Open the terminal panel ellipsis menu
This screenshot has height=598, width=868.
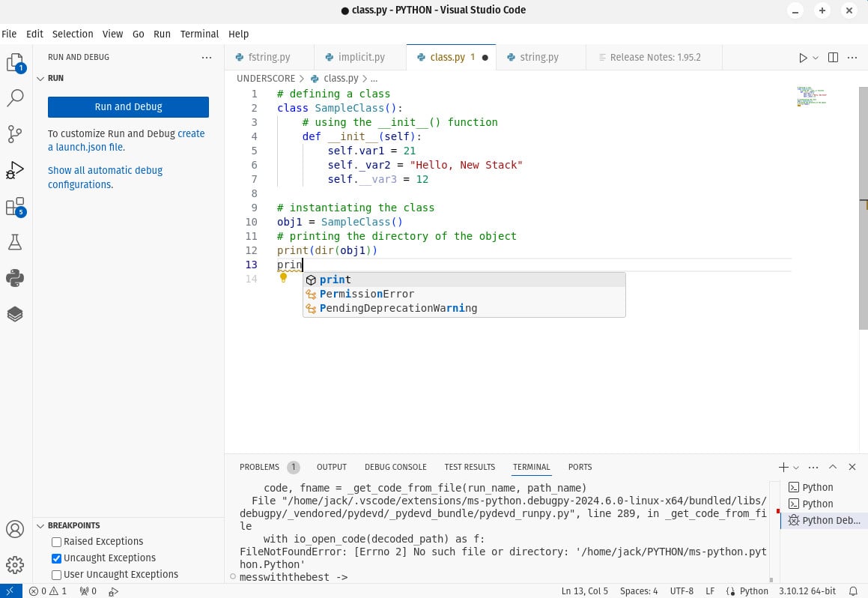pyautogui.click(x=813, y=468)
